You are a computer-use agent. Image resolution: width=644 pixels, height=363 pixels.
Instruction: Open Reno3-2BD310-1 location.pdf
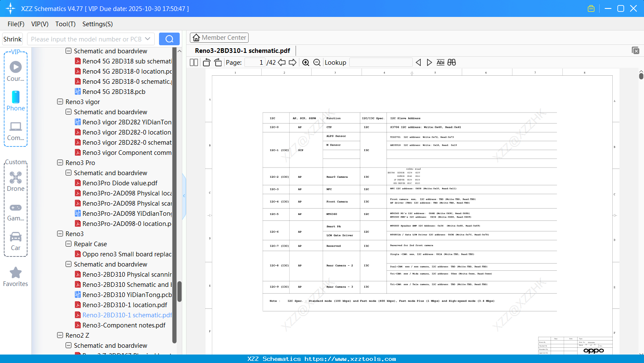pos(125,305)
